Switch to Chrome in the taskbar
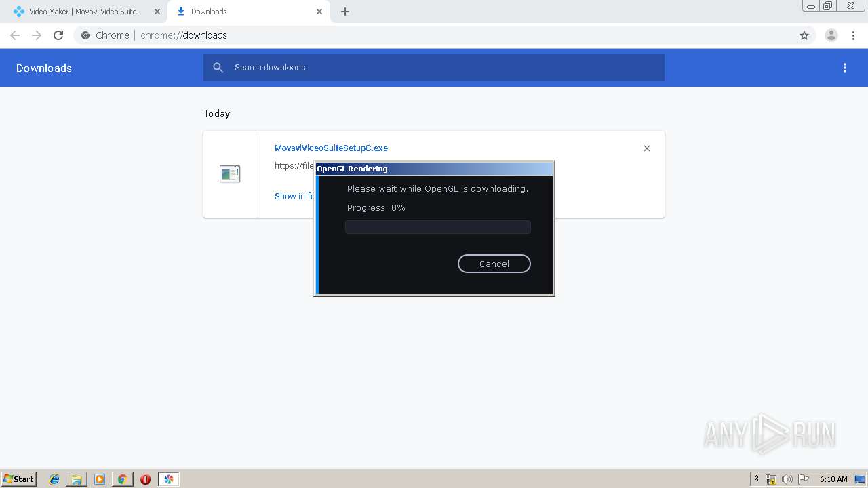Screen dimensions: 868x488 pyautogui.click(x=122, y=479)
